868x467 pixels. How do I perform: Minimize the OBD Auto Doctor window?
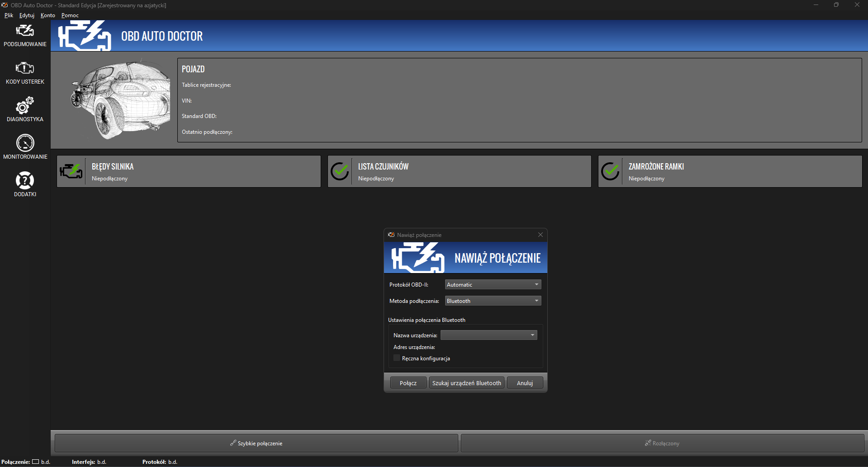pos(816,5)
